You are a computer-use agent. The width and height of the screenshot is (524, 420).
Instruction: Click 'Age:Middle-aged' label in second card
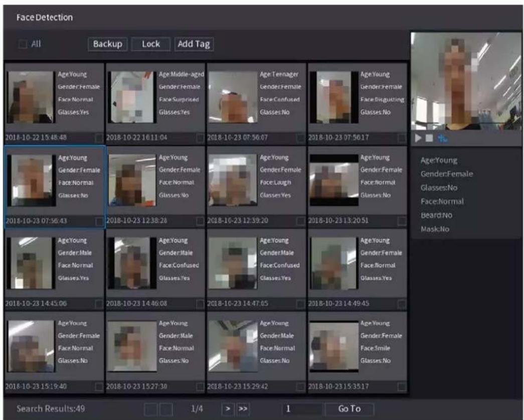pos(181,74)
